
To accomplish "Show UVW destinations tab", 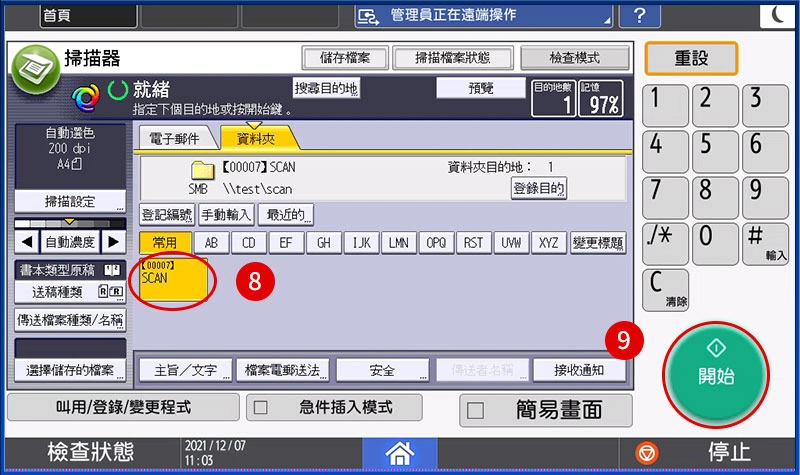I will [x=511, y=243].
